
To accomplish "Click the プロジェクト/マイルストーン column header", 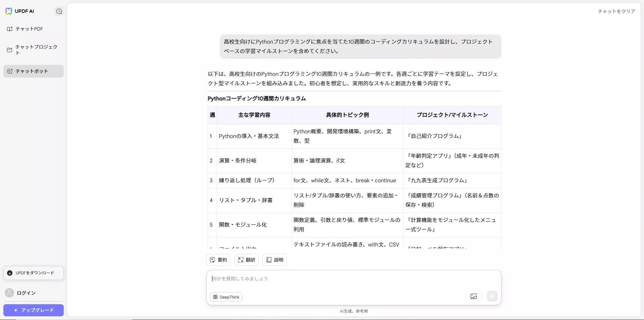I will click(452, 115).
